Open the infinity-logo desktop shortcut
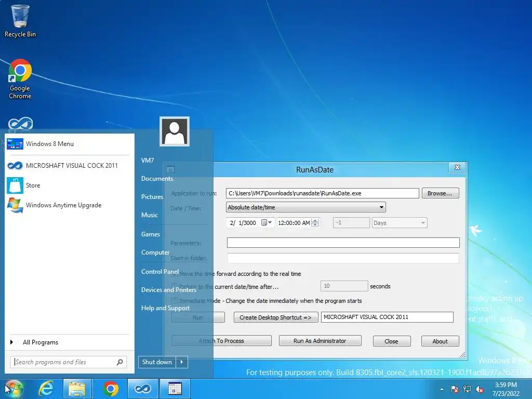Viewport: 532px width, 399px height. click(20, 124)
